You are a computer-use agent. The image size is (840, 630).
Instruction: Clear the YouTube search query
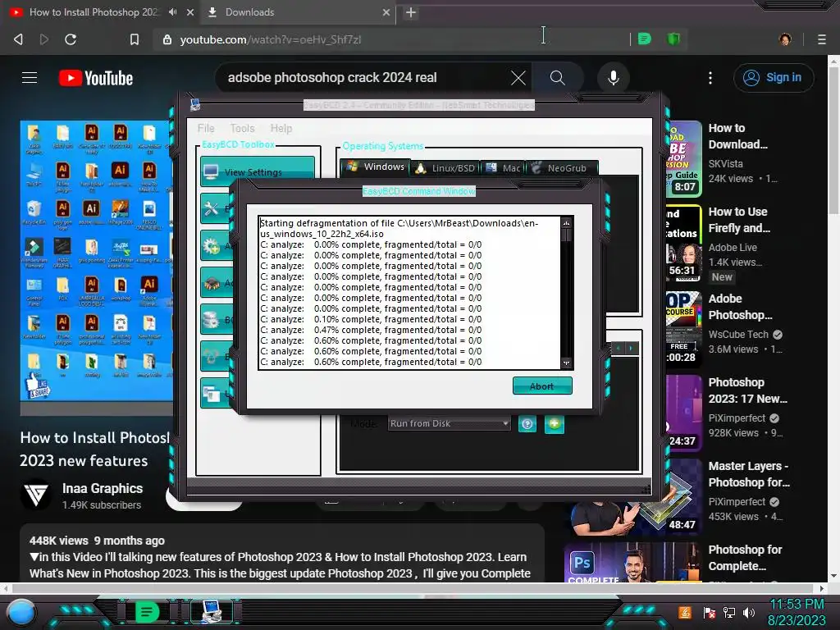click(518, 78)
